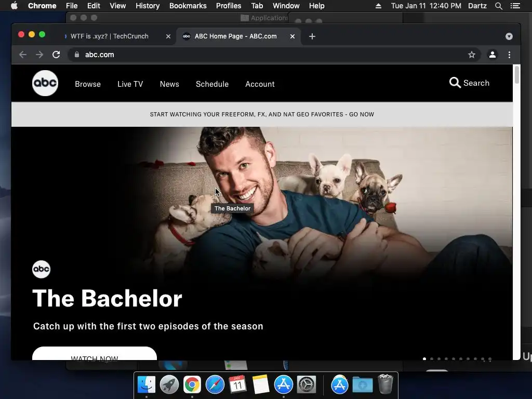Click the browser forward arrow

[x=39, y=55]
